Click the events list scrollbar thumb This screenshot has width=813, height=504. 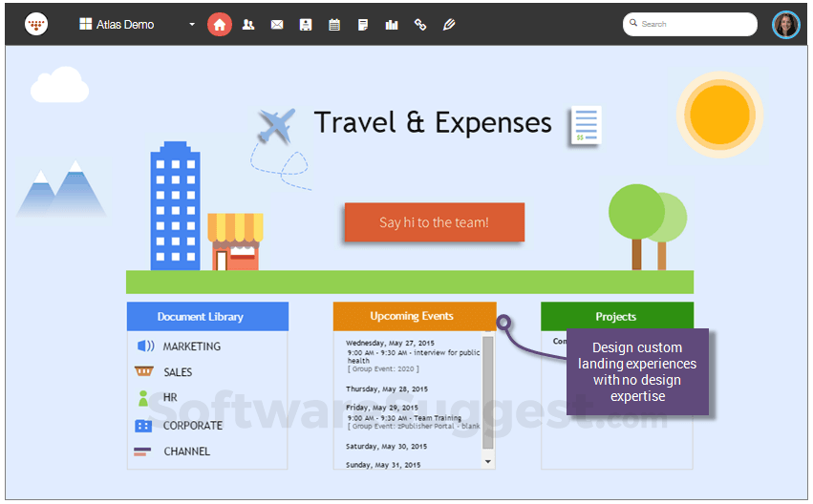click(x=488, y=392)
